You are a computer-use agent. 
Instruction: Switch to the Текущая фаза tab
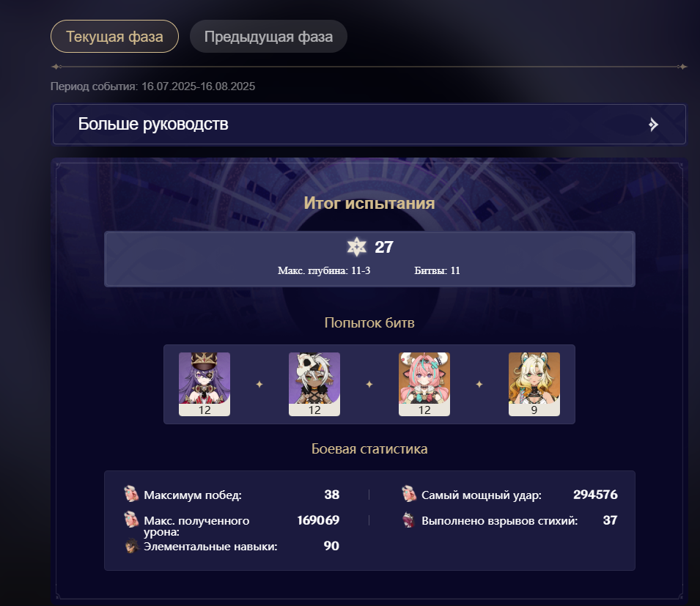coord(115,37)
